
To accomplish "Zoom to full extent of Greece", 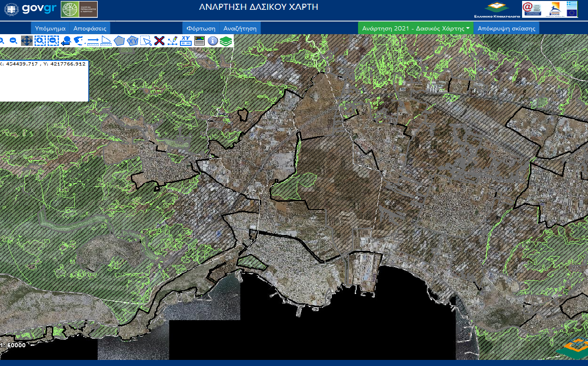I will pyautogui.click(x=79, y=41).
